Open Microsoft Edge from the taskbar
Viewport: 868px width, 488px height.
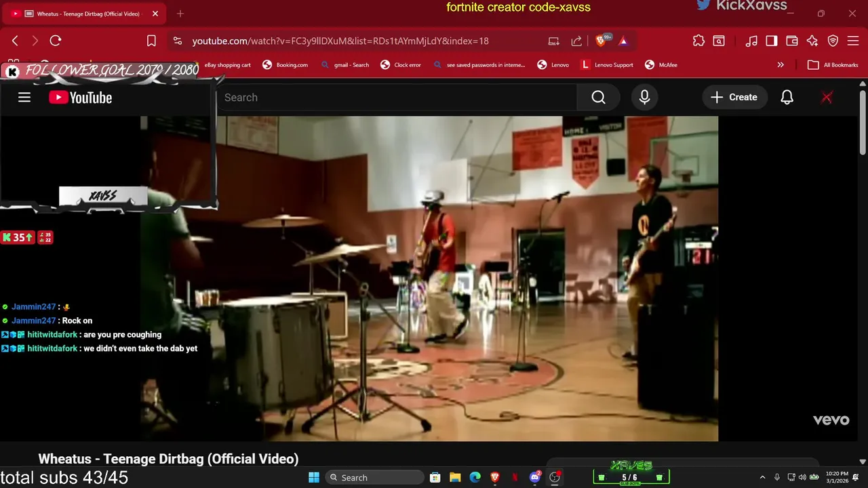pyautogui.click(x=475, y=477)
